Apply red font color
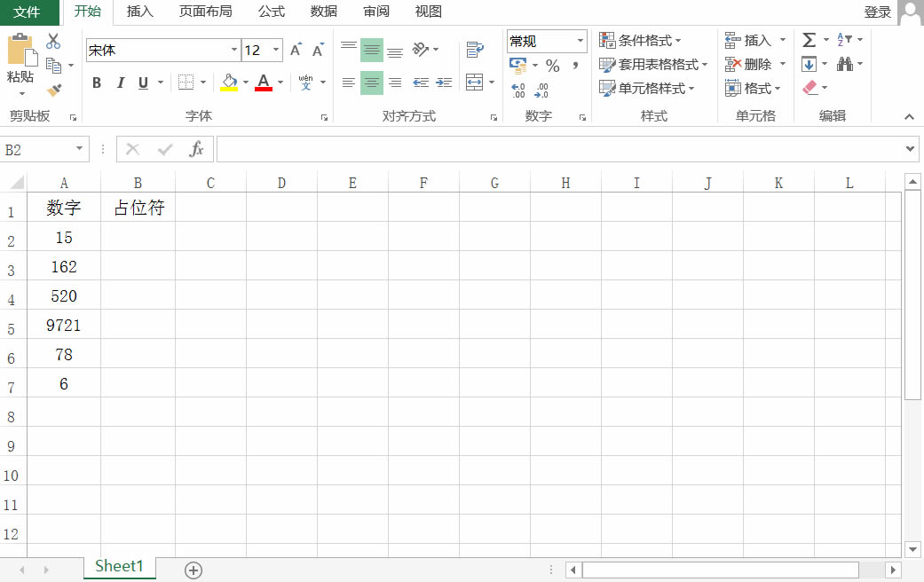Image resolution: width=924 pixels, height=582 pixels. pos(264,83)
